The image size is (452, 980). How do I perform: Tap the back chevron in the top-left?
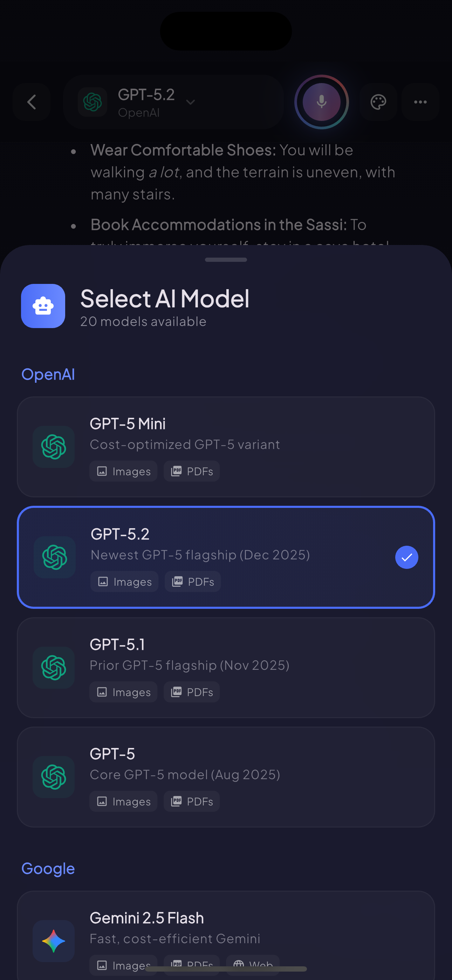(x=32, y=102)
